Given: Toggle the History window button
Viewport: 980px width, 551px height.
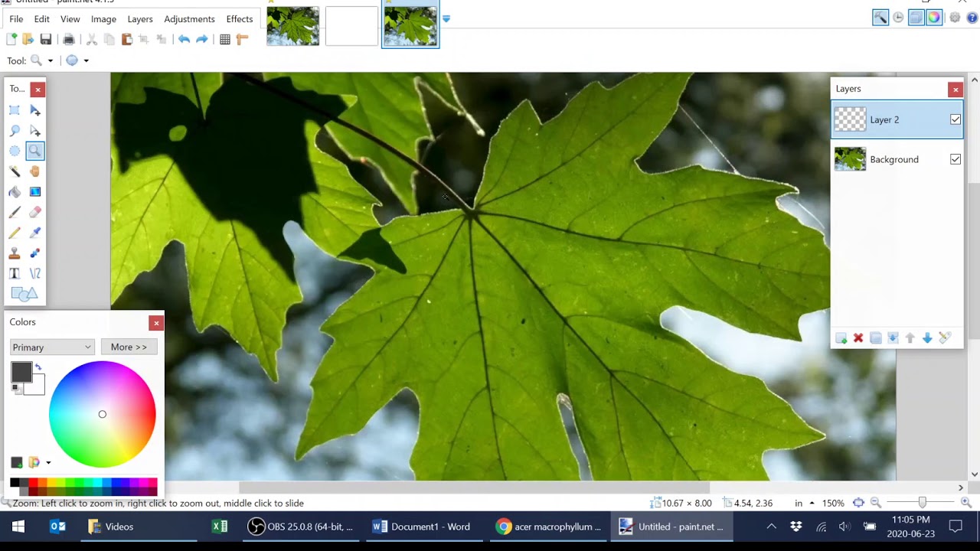Looking at the screenshot, I should pos(898,18).
